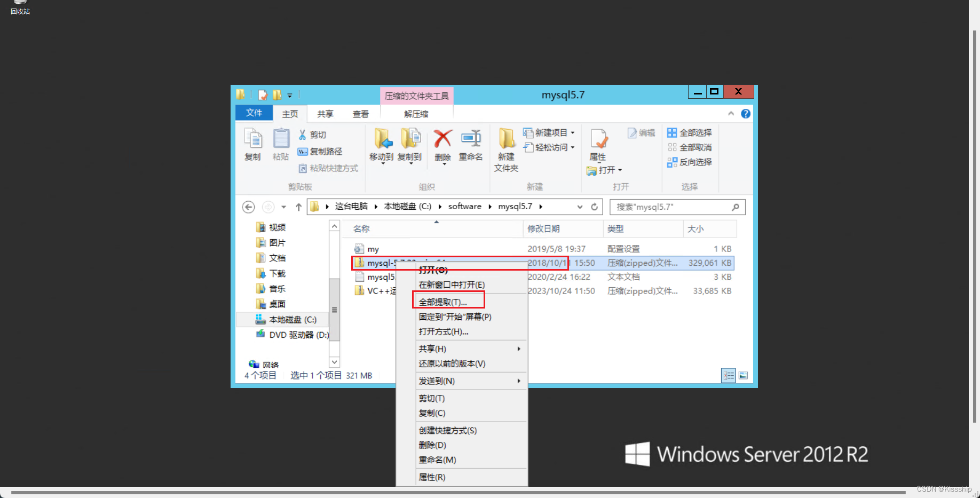Click 复制路径 copy path item
The width and height of the screenshot is (980, 498).
pyautogui.click(x=320, y=152)
